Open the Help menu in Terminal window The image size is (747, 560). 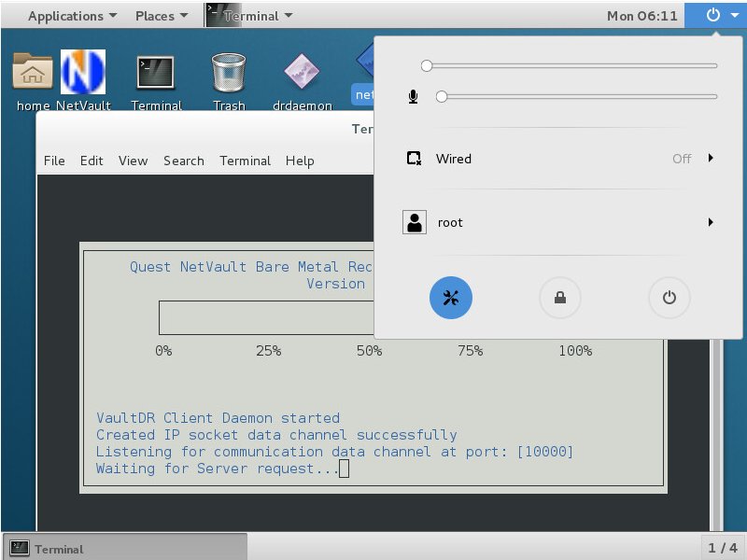[300, 161]
